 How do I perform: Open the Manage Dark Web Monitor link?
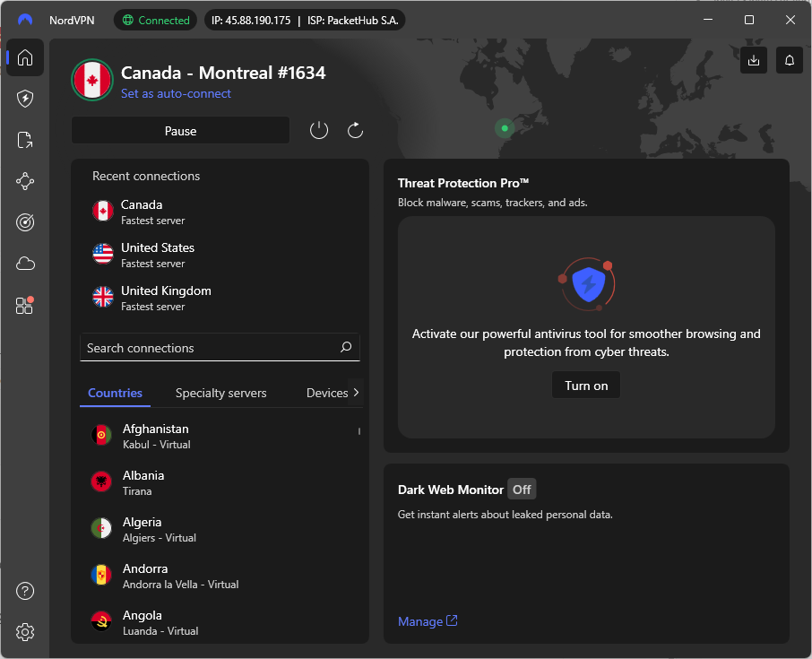coord(428,621)
